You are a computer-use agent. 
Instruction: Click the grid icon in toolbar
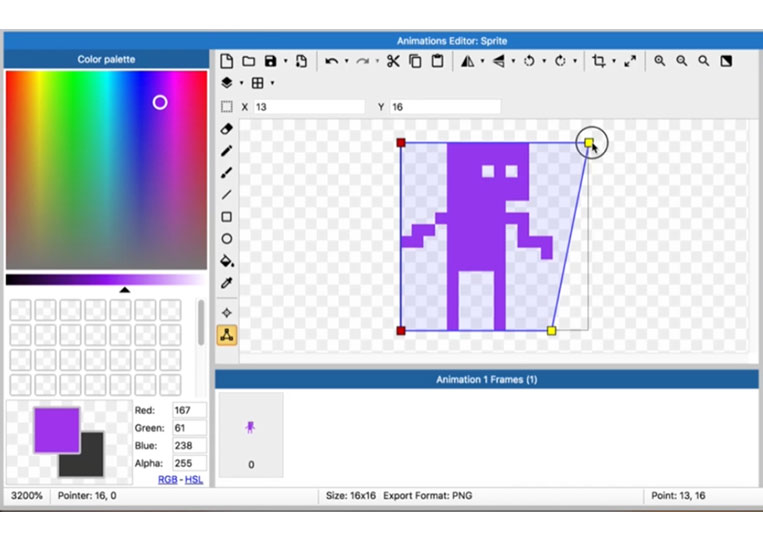(x=257, y=83)
